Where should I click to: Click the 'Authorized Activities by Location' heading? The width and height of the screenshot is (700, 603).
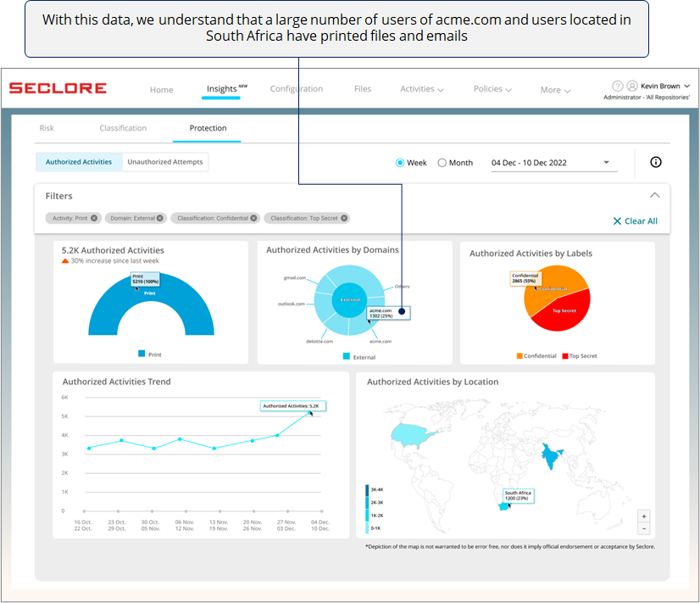pyautogui.click(x=432, y=382)
